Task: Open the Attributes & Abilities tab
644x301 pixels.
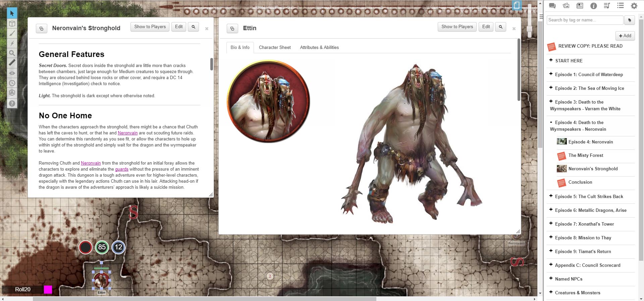Action: 319,48
